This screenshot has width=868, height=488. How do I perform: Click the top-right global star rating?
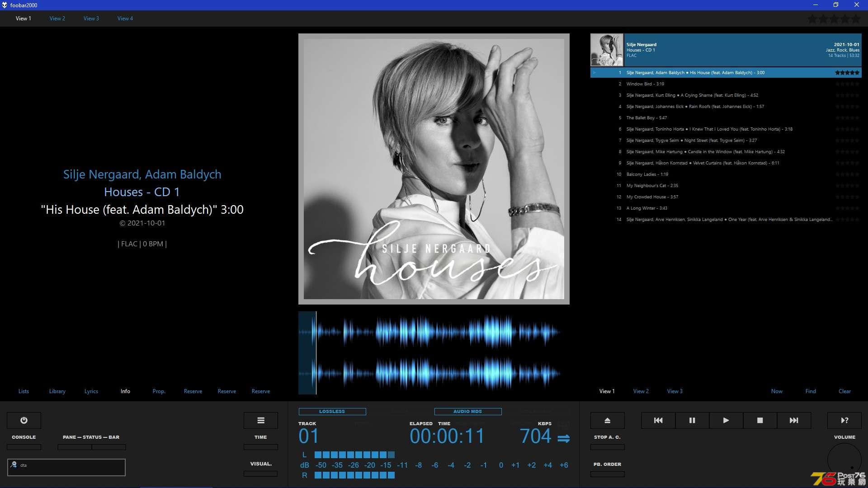coord(834,19)
